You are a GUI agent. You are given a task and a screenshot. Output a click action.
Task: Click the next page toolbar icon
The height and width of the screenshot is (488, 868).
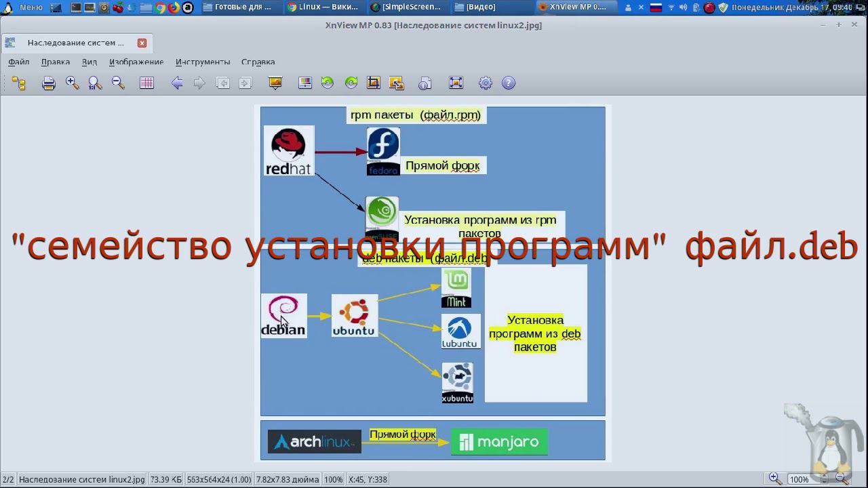245,83
